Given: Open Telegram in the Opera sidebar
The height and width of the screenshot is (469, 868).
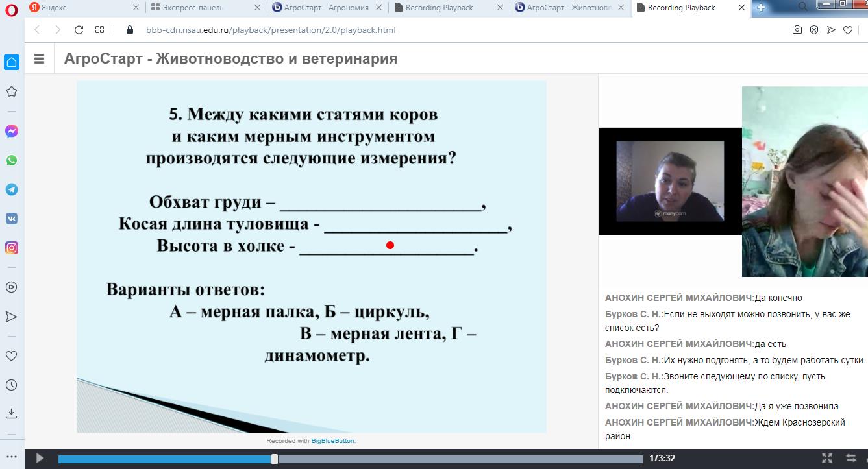Looking at the screenshot, I should pyautogui.click(x=11, y=189).
